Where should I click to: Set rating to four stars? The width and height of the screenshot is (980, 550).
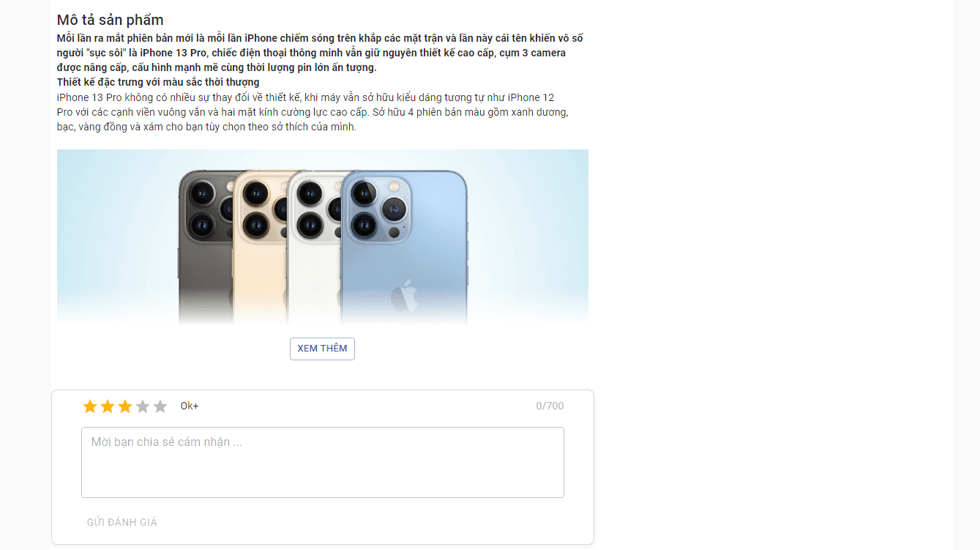point(143,406)
